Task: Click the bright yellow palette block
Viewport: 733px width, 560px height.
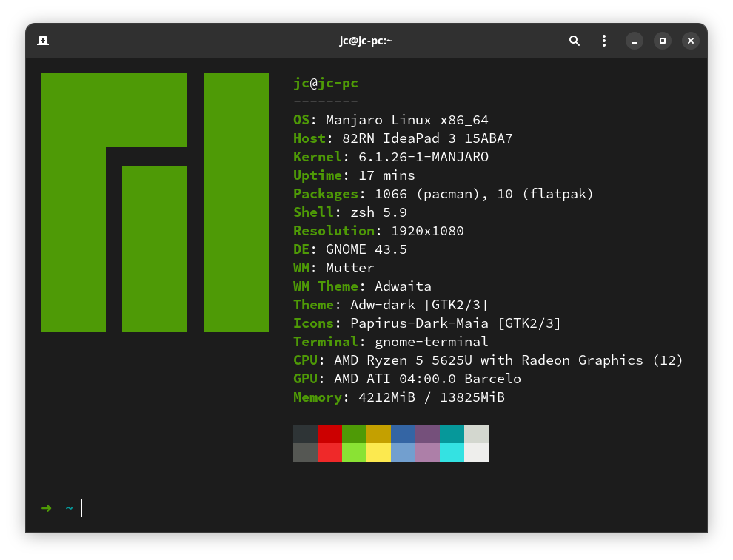Action: (378, 452)
